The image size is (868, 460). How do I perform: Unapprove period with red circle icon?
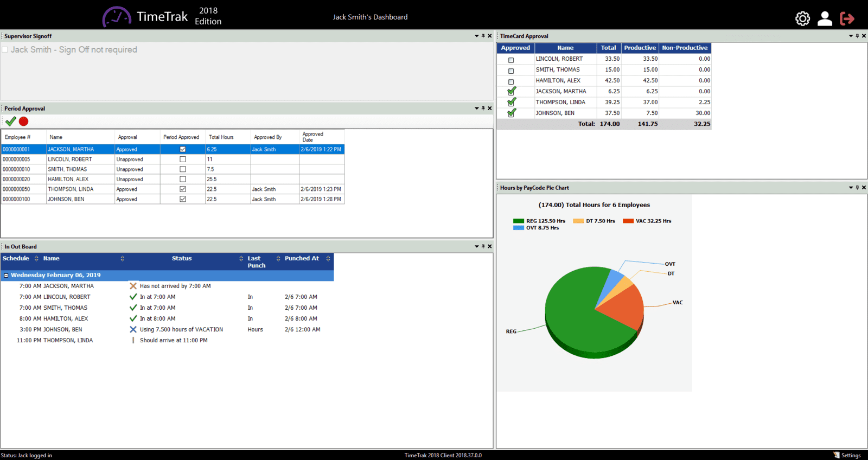pos(23,122)
